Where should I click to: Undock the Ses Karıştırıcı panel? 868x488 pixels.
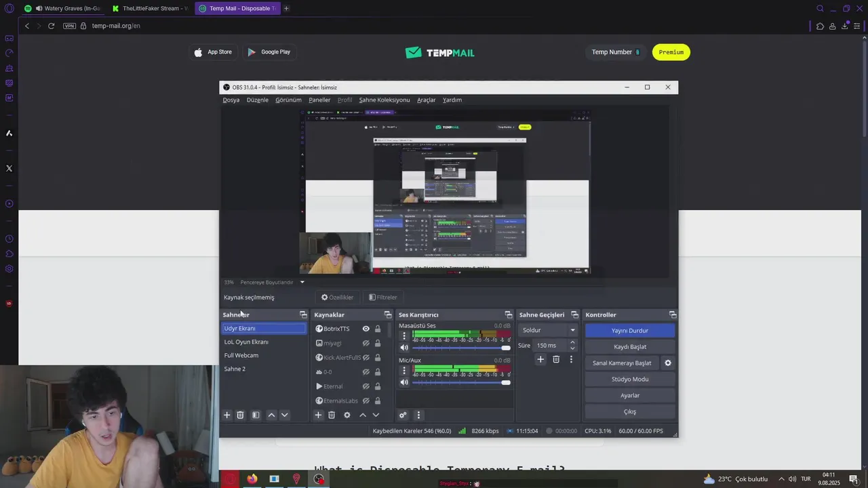click(509, 314)
